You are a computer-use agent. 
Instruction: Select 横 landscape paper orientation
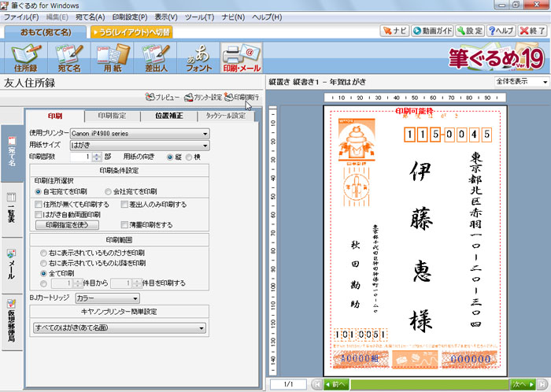click(189, 157)
